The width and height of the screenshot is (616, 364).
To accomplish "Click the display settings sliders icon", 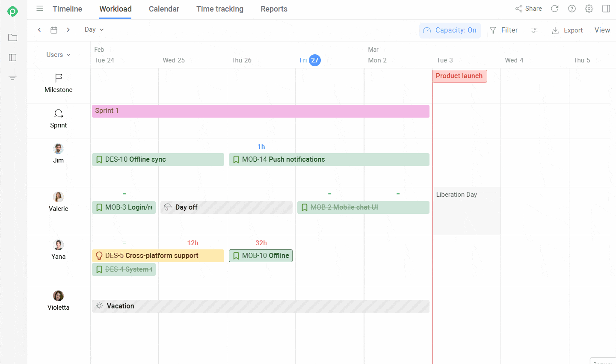I will [x=534, y=30].
